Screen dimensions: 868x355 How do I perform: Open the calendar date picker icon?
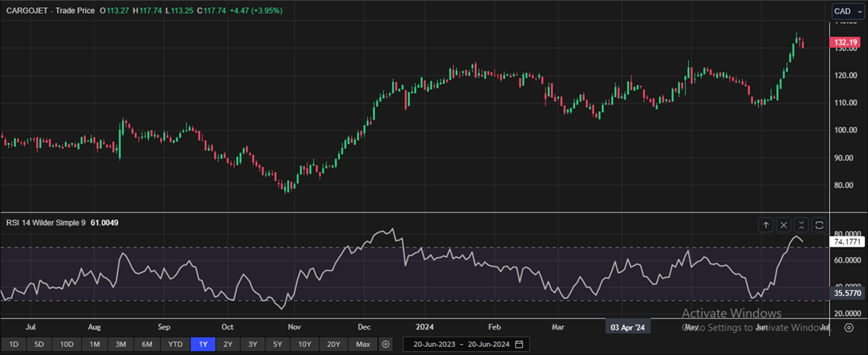coord(519,344)
